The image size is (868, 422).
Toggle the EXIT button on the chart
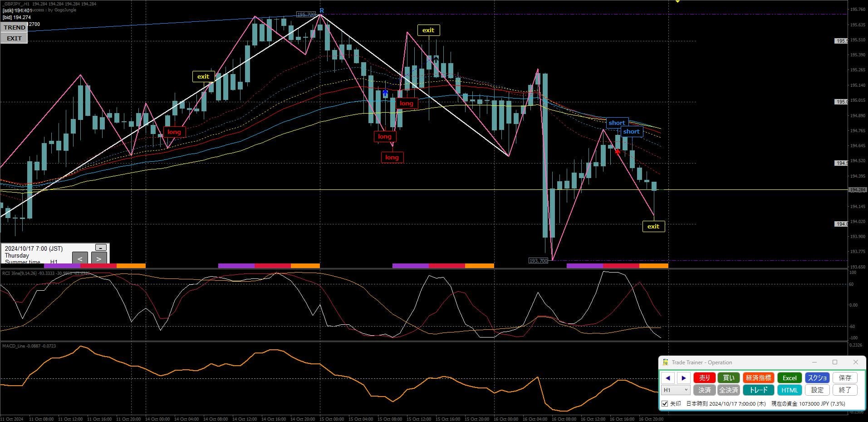[14, 38]
